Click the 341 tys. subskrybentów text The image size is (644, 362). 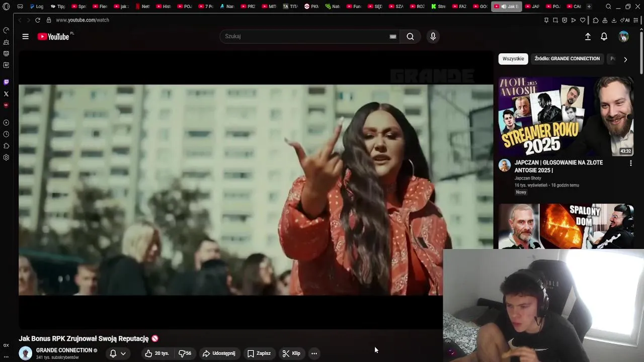point(57,357)
